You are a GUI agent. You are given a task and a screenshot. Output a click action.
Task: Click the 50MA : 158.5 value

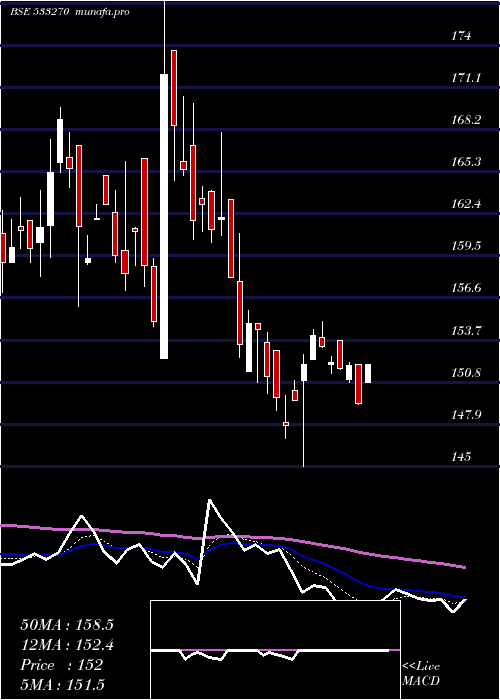[x=67, y=625]
